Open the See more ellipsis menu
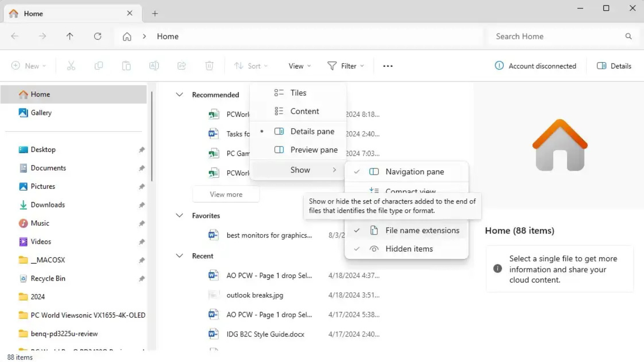644x362 pixels. tap(388, 66)
